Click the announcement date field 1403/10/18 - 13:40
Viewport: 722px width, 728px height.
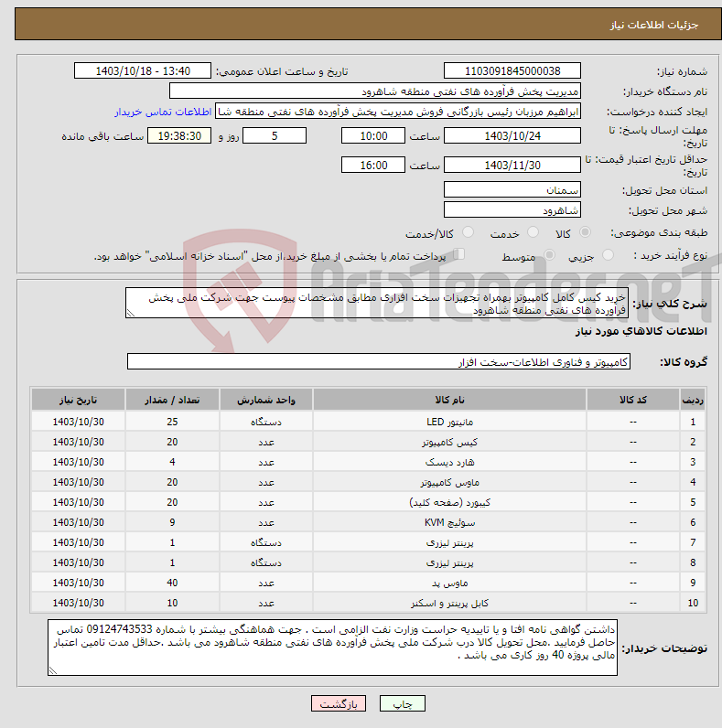143,71
